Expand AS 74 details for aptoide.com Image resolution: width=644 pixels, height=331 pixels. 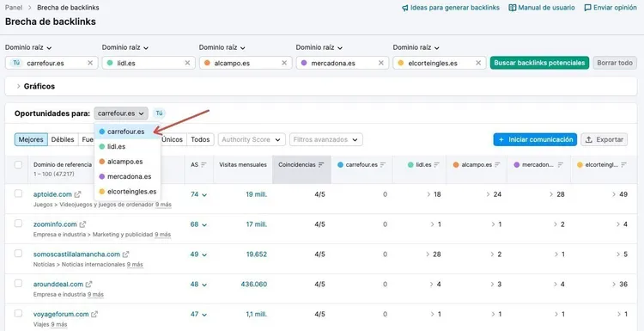199,194
